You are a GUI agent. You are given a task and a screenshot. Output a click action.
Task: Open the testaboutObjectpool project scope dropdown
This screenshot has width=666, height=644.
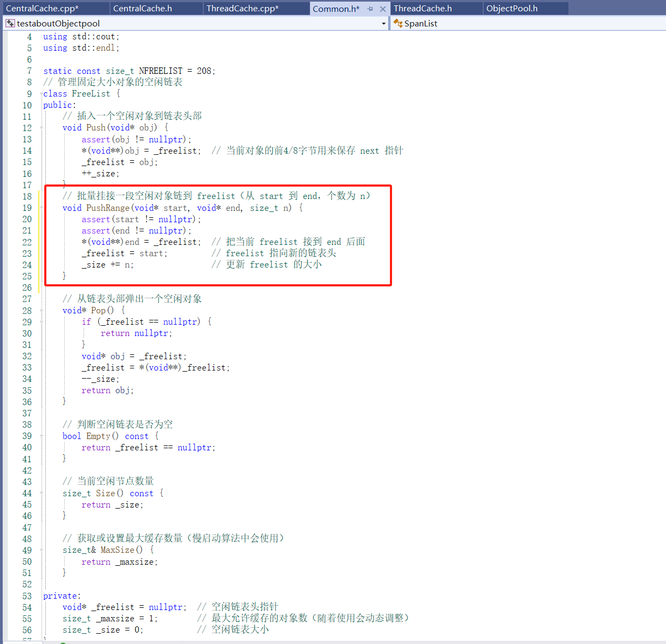(x=383, y=24)
